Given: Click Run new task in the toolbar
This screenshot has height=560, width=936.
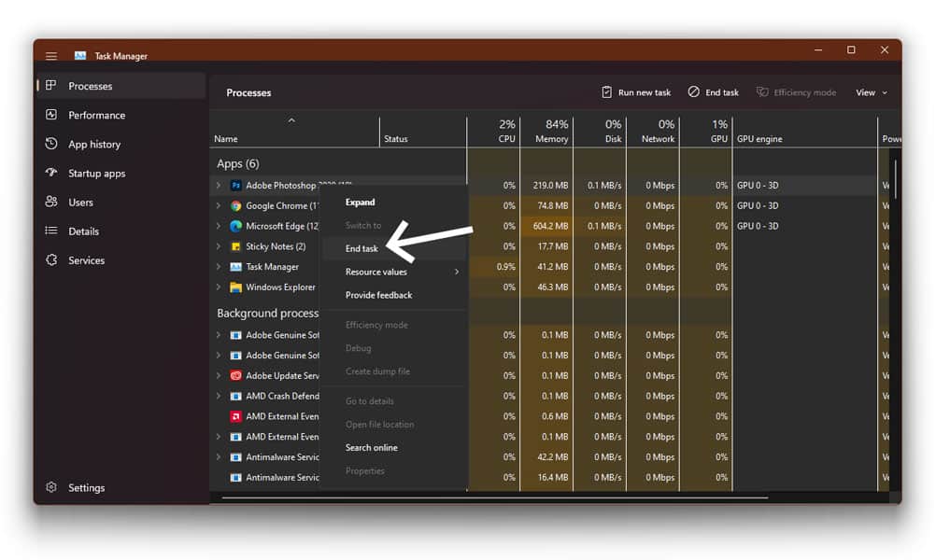Looking at the screenshot, I should (x=636, y=92).
